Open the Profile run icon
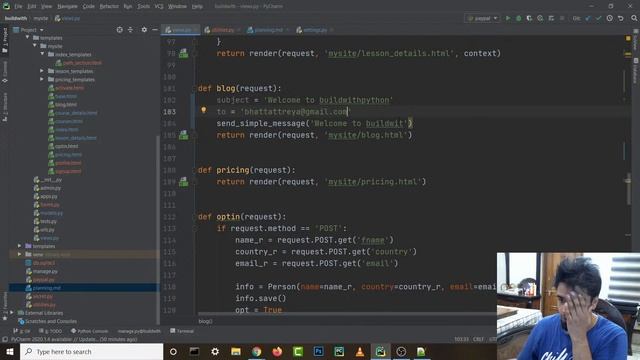Screen dimensions: 640x360 [x=540, y=18]
